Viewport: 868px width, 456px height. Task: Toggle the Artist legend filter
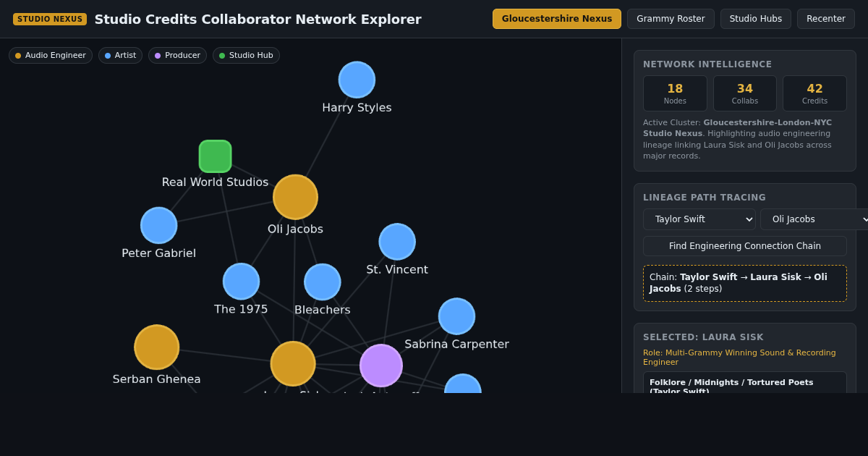pyautogui.click(x=120, y=56)
